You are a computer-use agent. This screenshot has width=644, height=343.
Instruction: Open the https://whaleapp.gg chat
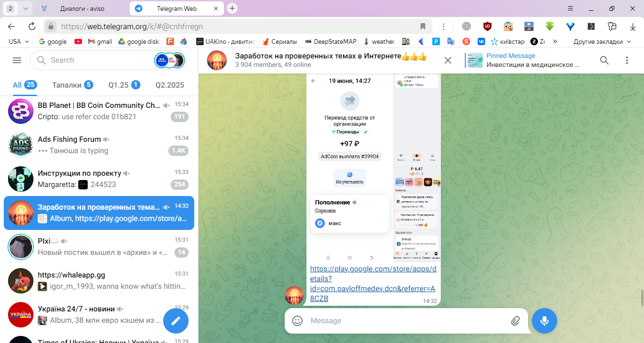click(x=99, y=281)
